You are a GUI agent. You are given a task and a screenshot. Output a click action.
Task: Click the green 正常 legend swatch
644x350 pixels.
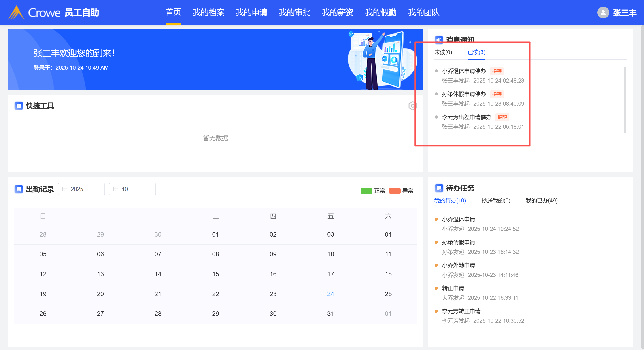click(x=366, y=191)
